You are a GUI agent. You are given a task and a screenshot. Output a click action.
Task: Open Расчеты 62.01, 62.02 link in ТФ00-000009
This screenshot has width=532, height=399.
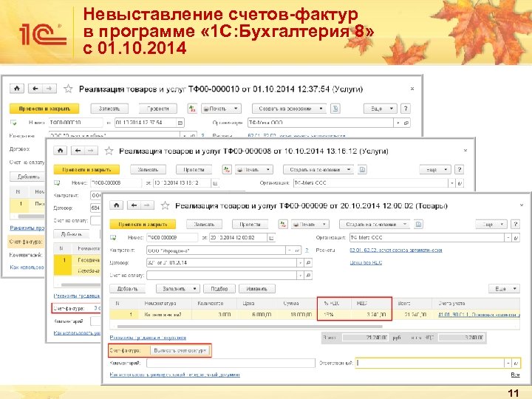tap(395, 250)
